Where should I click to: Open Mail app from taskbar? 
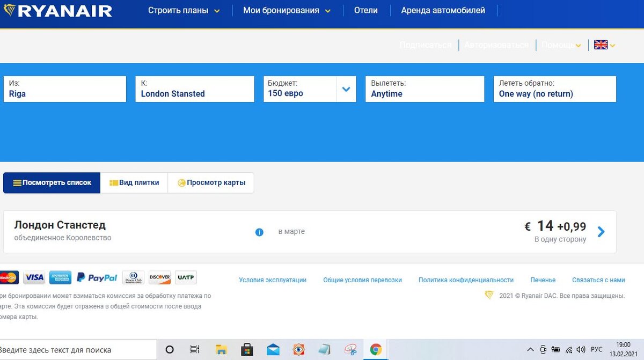(x=273, y=350)
